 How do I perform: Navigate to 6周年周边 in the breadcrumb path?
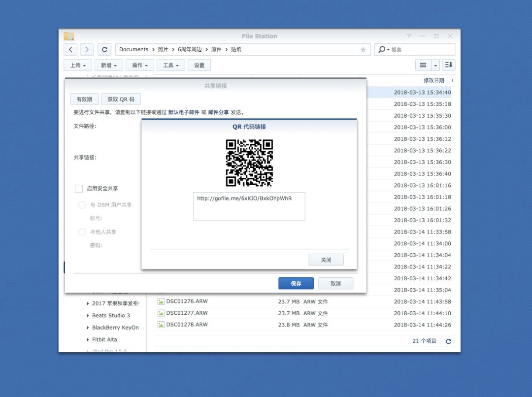[190, 50]
